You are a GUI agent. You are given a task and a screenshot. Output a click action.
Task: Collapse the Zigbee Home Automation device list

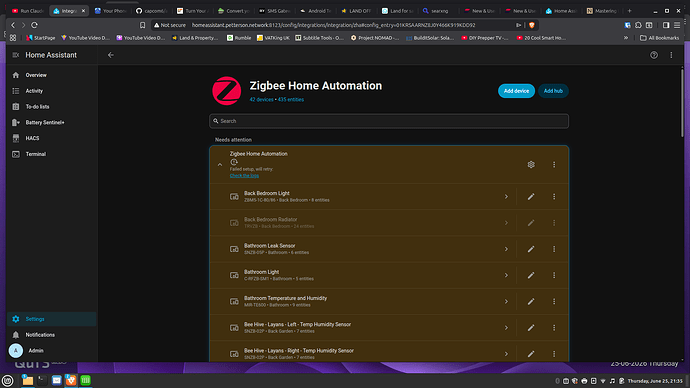220,165
